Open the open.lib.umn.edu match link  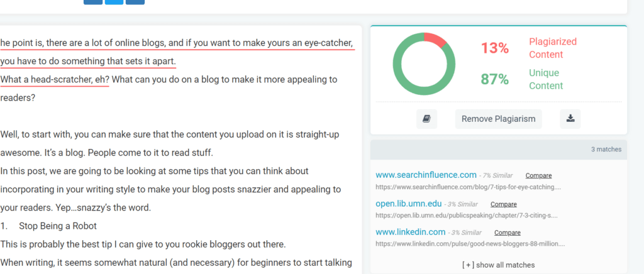[x=409, y=204]
